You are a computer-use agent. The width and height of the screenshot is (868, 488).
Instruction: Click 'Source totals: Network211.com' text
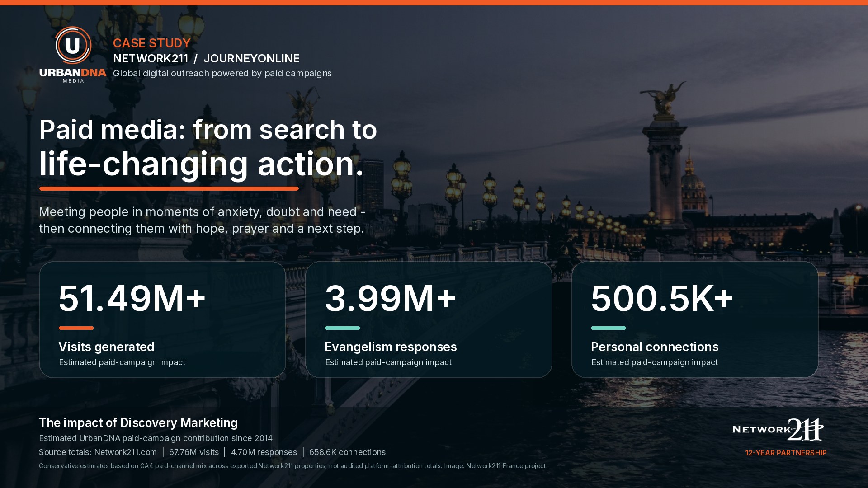pos(98,452)
